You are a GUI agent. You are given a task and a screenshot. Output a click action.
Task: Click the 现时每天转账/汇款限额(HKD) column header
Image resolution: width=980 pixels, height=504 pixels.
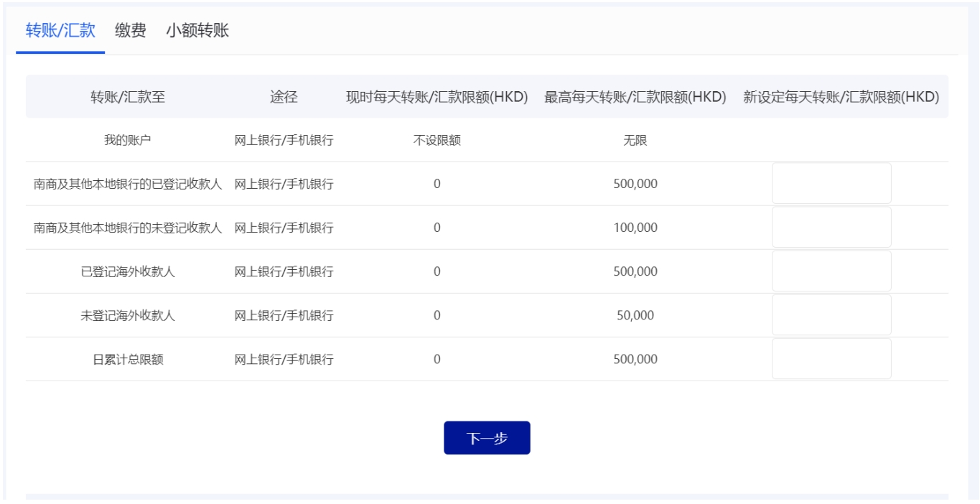437,97
